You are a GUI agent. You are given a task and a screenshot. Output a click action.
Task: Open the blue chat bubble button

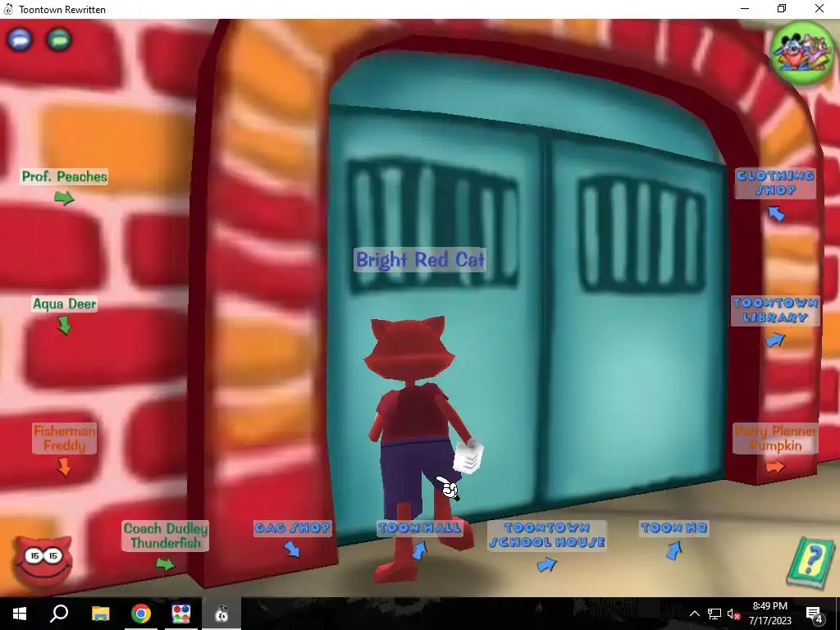tap(20, 39)
